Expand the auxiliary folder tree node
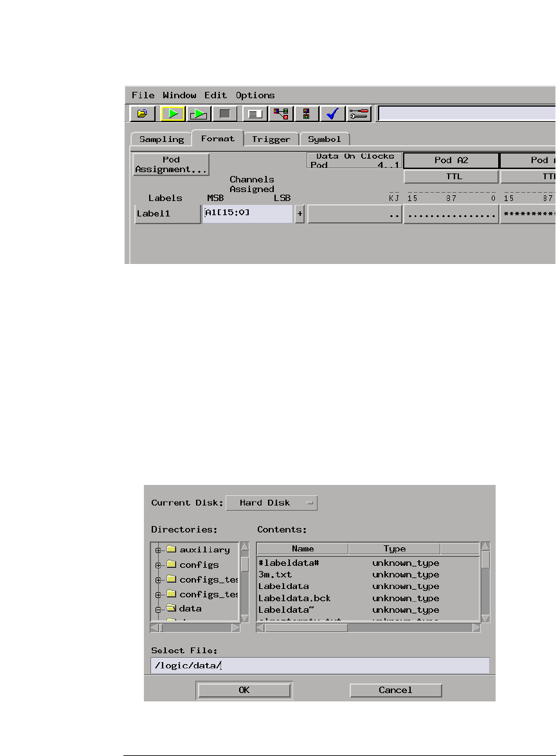The width and height of the screenshot is (556, 756). pyautogui.click(x=158, y=550)
